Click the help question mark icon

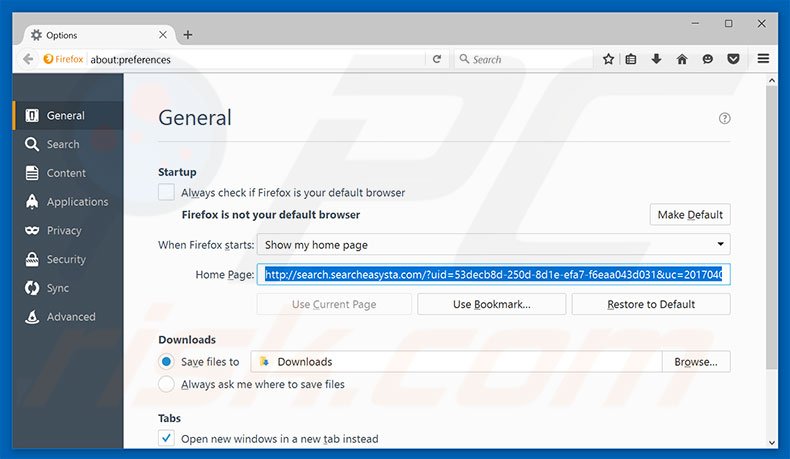[724, 118]
